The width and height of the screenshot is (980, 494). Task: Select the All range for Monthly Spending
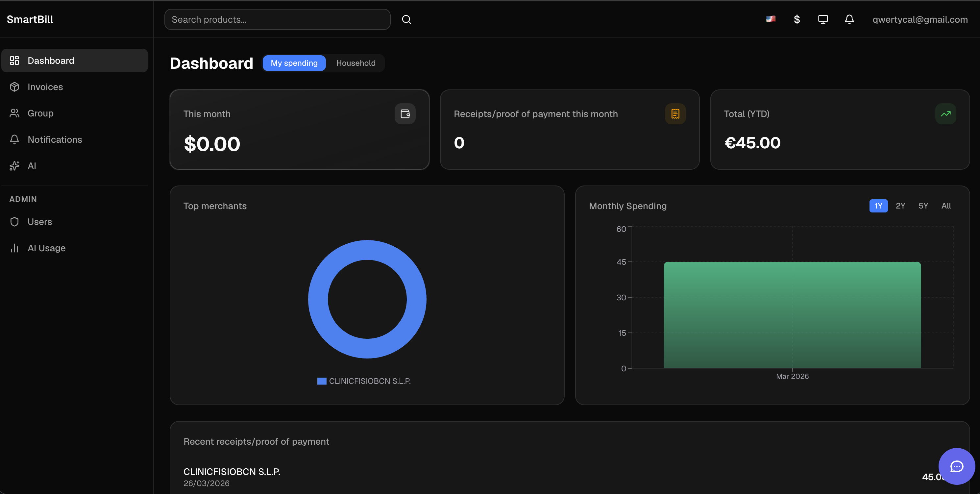click(946, 206)
